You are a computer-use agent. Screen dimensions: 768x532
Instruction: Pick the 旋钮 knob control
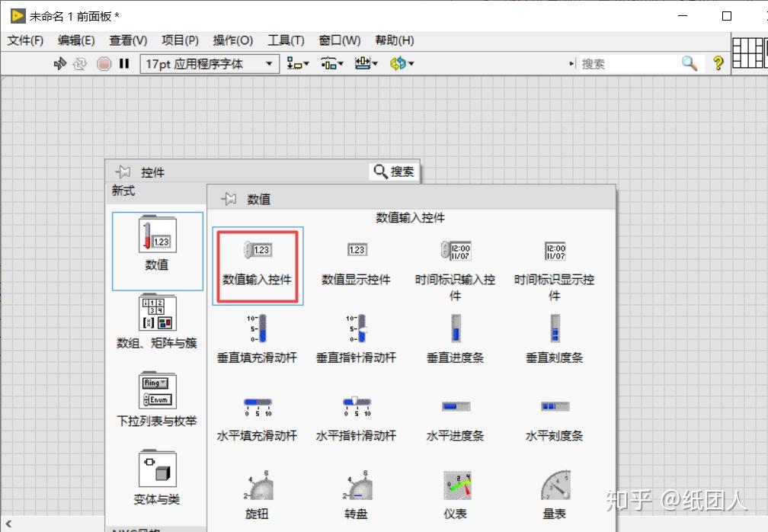[258, 495]
